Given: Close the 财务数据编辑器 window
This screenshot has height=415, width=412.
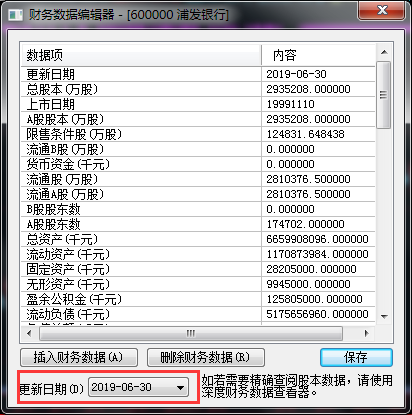Looking at the screenshot, I should click(382, 10).
